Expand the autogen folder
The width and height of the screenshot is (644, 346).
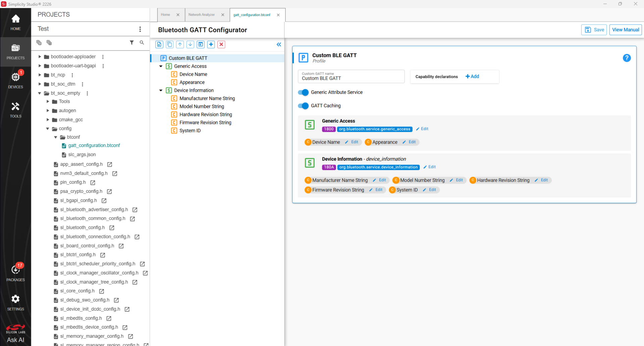click(x=48, y=110)
